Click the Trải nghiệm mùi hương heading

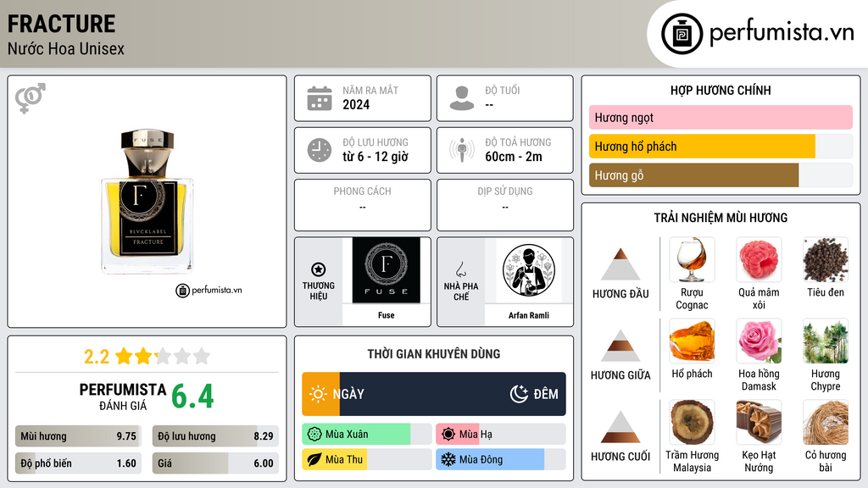click(x=721, y=218)
